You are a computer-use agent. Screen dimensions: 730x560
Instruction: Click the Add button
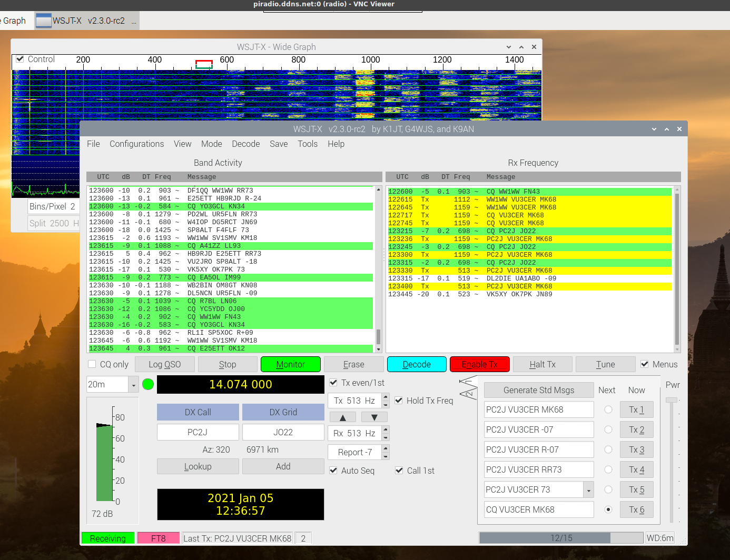click(x=283, y=466)
